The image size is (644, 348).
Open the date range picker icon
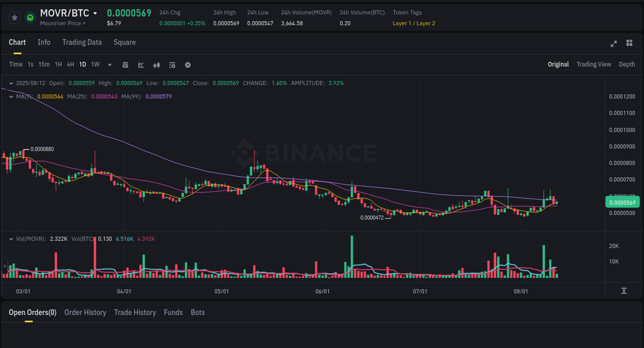click(x=125, y=64)
